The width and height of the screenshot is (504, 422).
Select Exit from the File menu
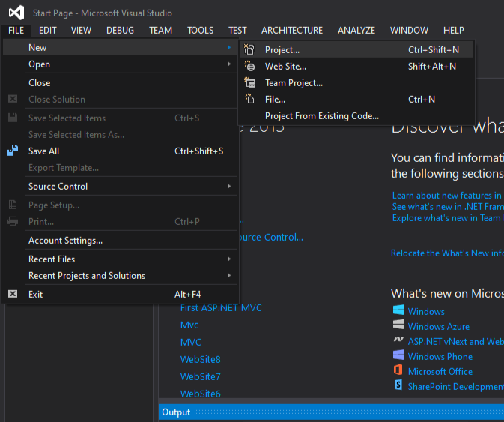click(121, 295)
